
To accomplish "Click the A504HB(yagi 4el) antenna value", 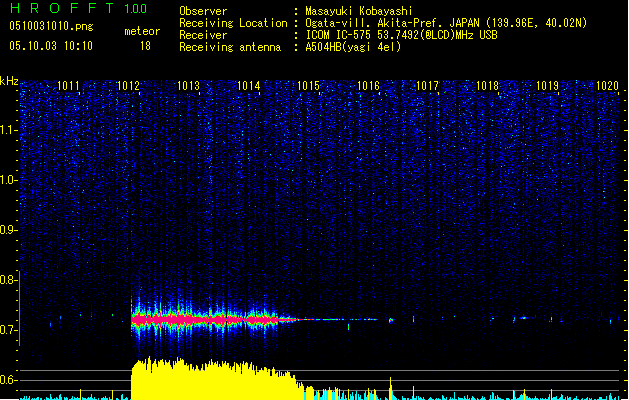I will coord(353,47).
